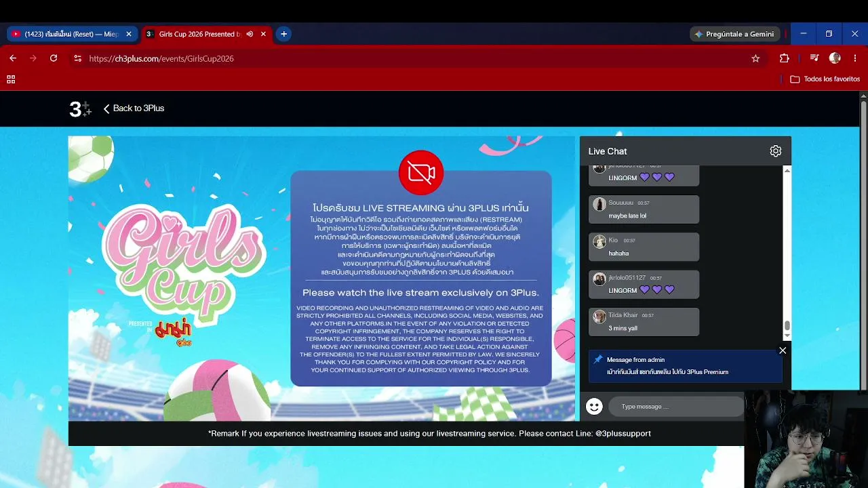Click the 3Plus logo
Viewport: 868px width, 488px height.
[x=80, y=108]
